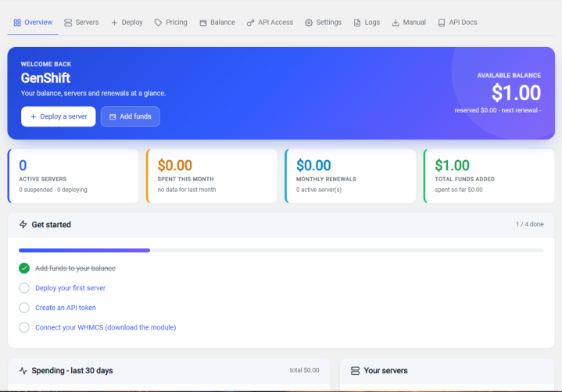Screen dimensions: 562x392
Task: Click the Pricing tag icon
Action: (158, 23)
